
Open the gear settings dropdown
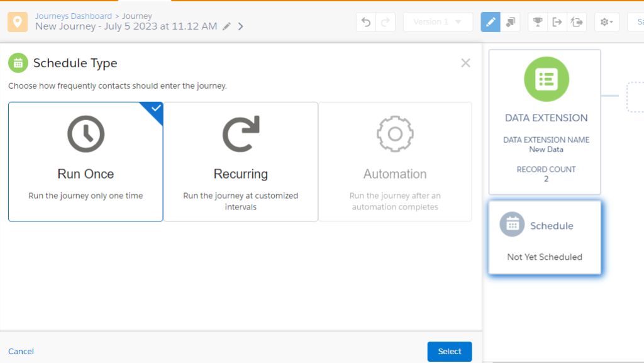tap(607, 22)
